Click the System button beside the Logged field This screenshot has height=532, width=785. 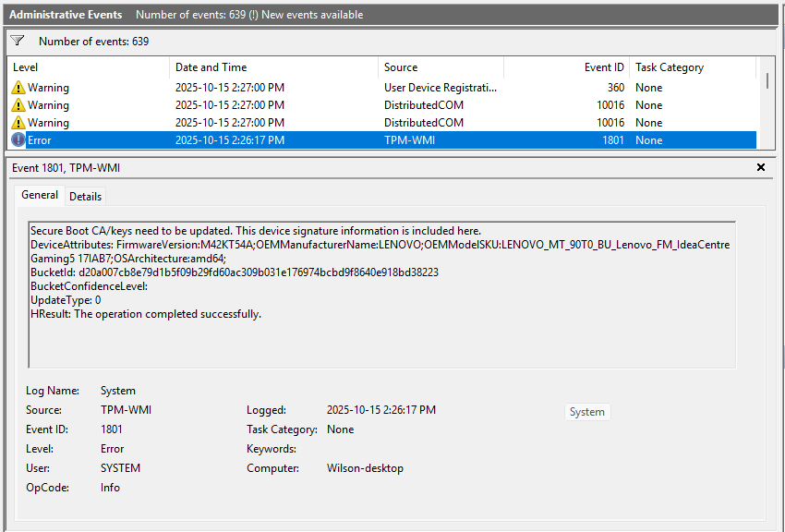tap(587, 412)
